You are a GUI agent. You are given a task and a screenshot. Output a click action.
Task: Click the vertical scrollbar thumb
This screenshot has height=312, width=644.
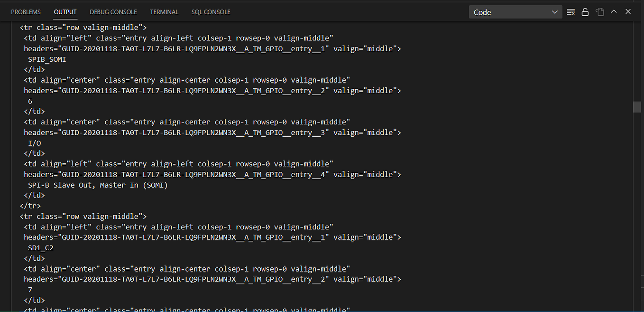click(x=637, y=107)
